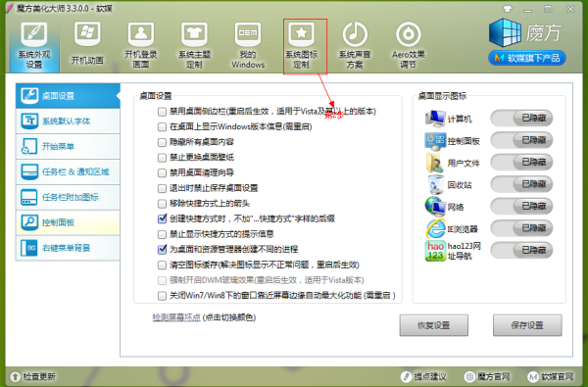
Task: Select 任务栏附加图标 in sidebar
Action: (68, 197)
